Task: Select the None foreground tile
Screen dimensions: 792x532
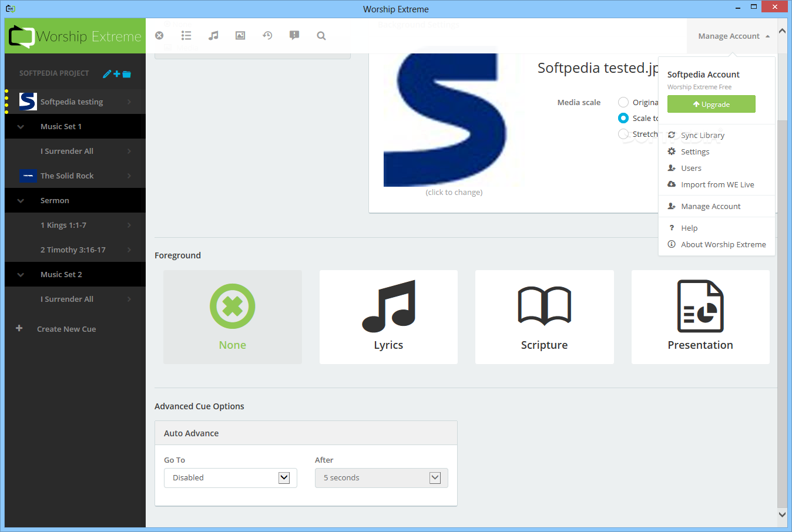Action: point(233,317)
